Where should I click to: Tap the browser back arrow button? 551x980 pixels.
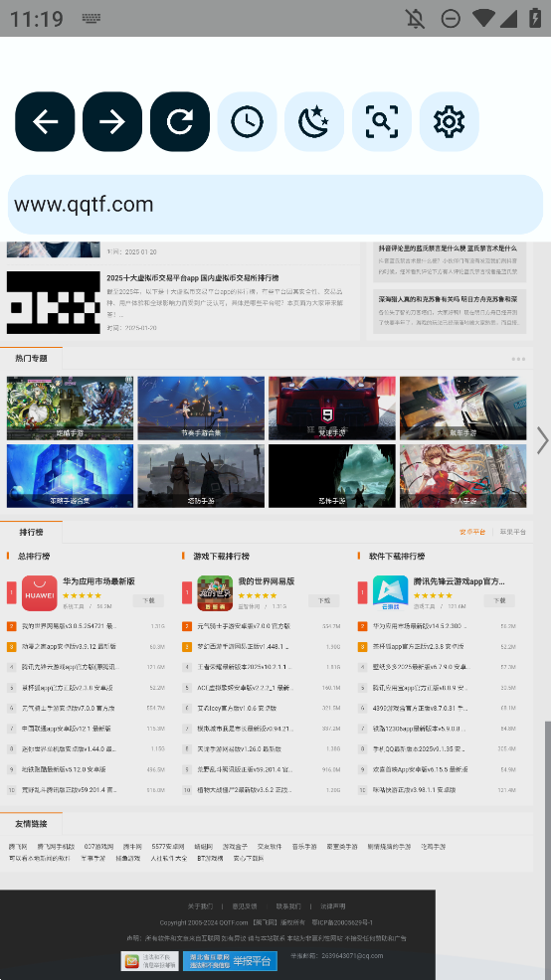coord(45,122)
